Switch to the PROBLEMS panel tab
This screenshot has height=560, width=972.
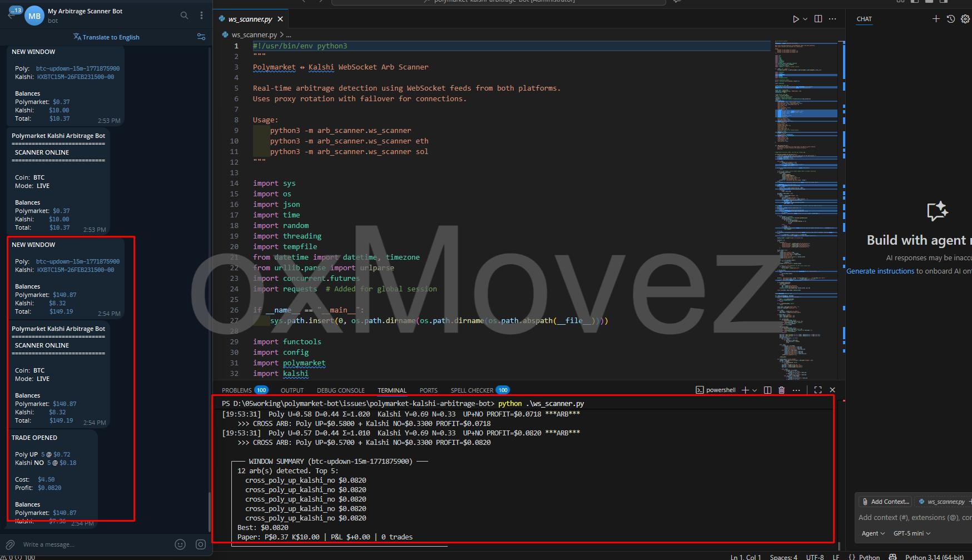point(245,390)
